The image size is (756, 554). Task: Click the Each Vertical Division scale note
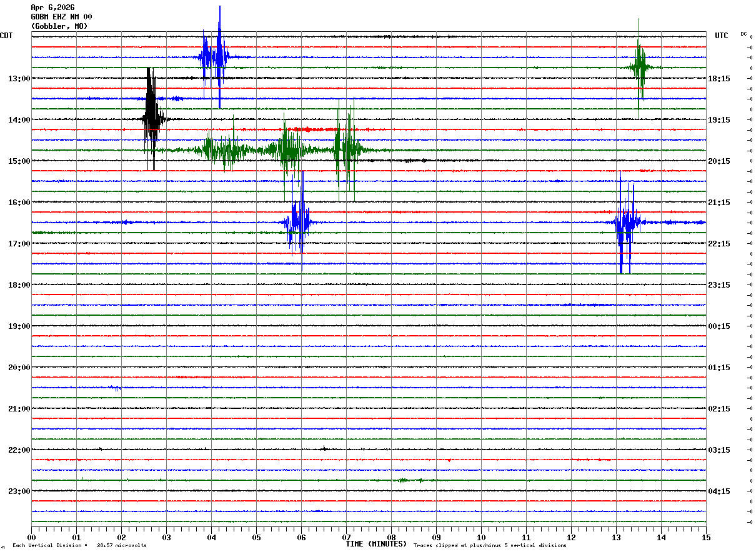click(x=79, y=546)
